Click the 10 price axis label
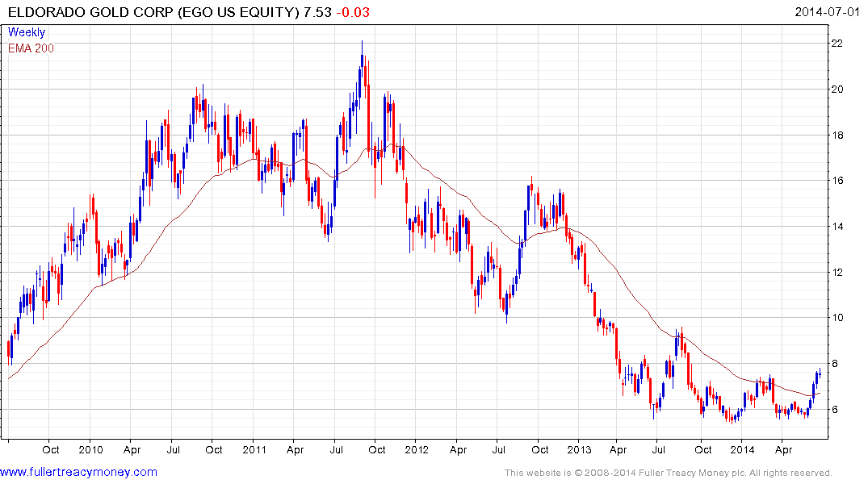This screenshot has width=868, height=484. [x=837, y=318]
